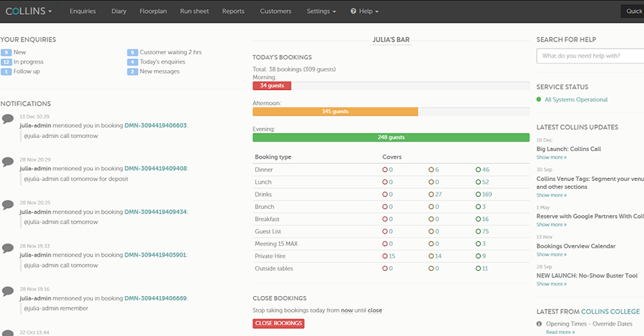Expand the Help dropdown menu
Viewport: 644px width, 336px height.
(x=364, y=11)
